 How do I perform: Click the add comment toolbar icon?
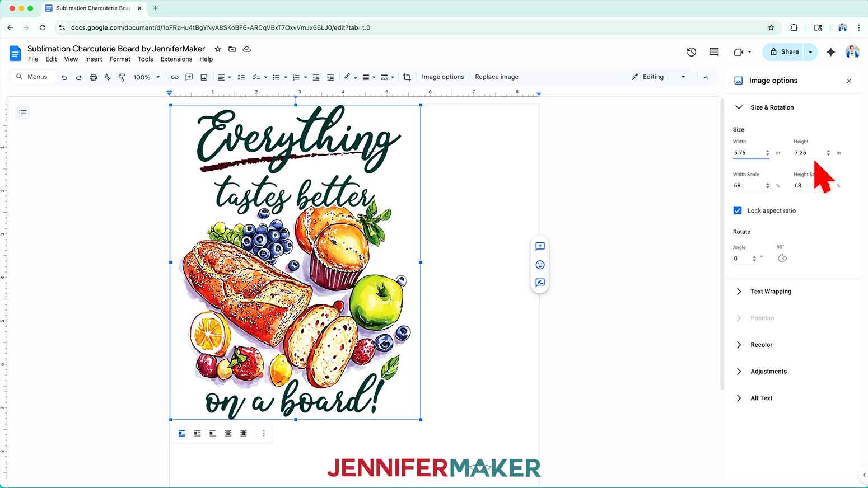coord(189,77)
